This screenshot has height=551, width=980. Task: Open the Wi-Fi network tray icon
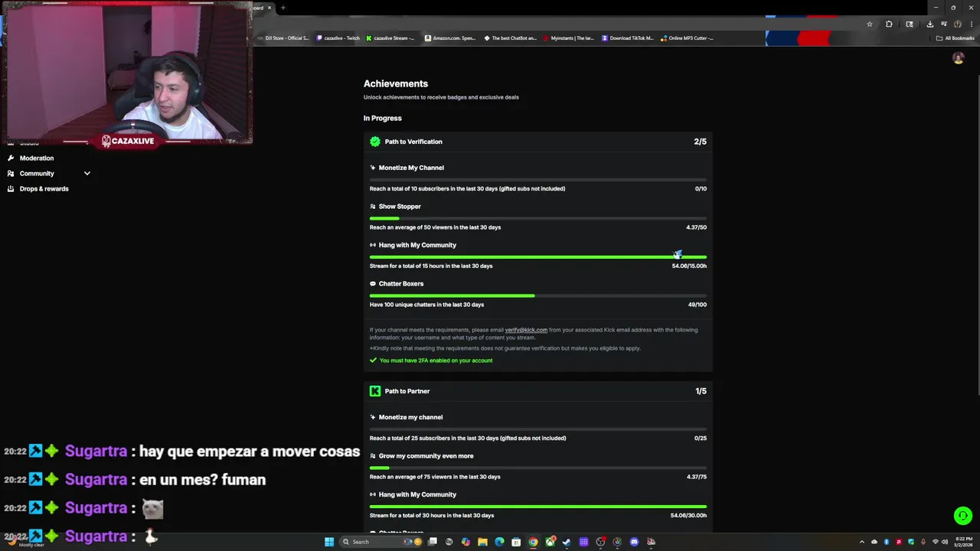[935, 542]
